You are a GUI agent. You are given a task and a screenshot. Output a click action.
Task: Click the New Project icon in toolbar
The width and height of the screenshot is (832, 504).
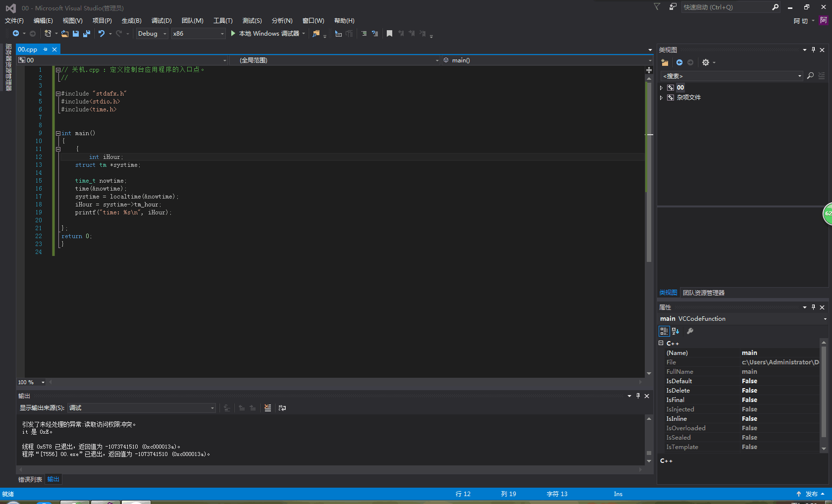pos(48,34)
